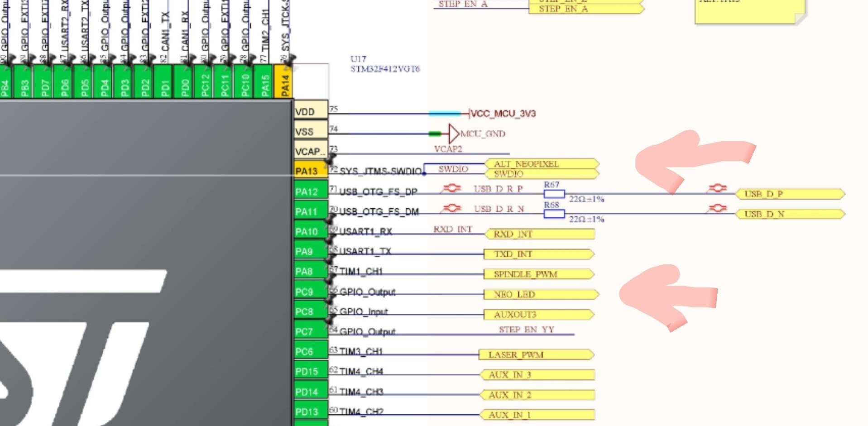The width and height of the screenshot is (868, 426).
Task: Select the yellow PA14 pin box
Action: coord(284,82)
